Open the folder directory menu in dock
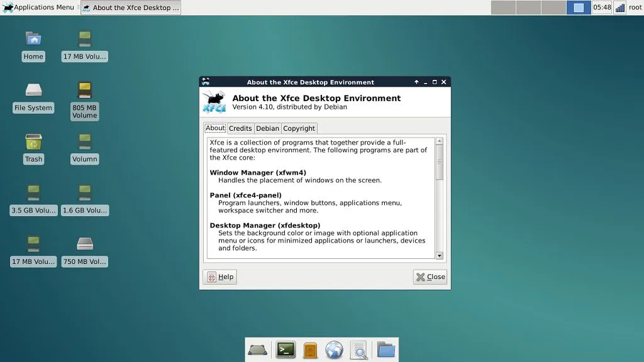Screen dimensions: 644x362 pyautogui.click(x=386, y=349)
